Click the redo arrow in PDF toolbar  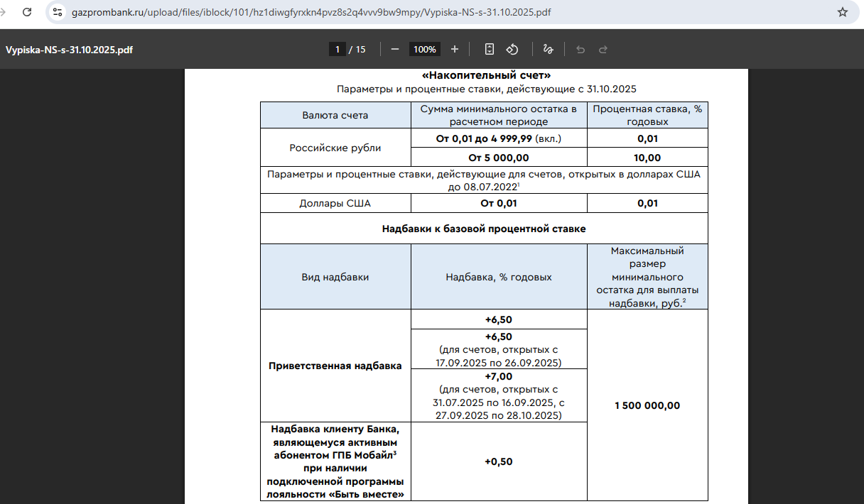[603, 49]
